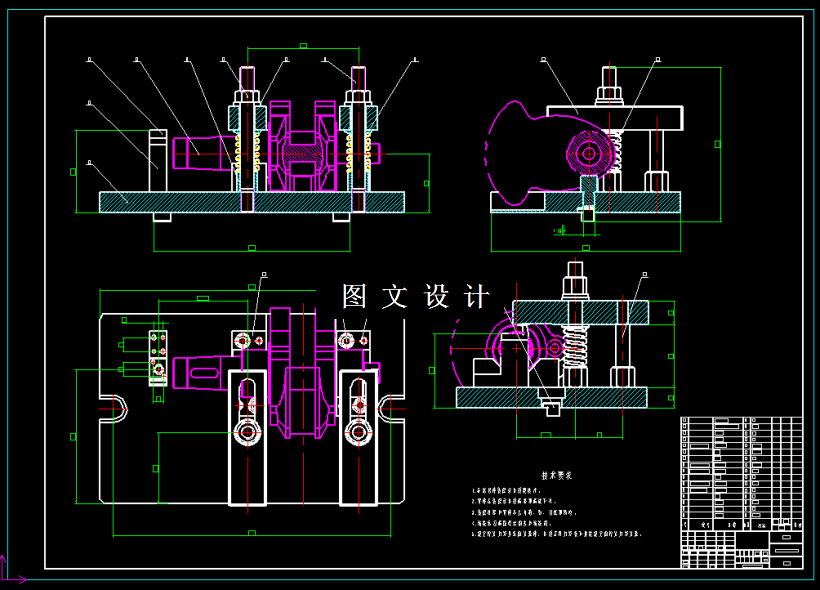
Task: Select the magenta crankshaft in the front view
Action: pos(302,146)
